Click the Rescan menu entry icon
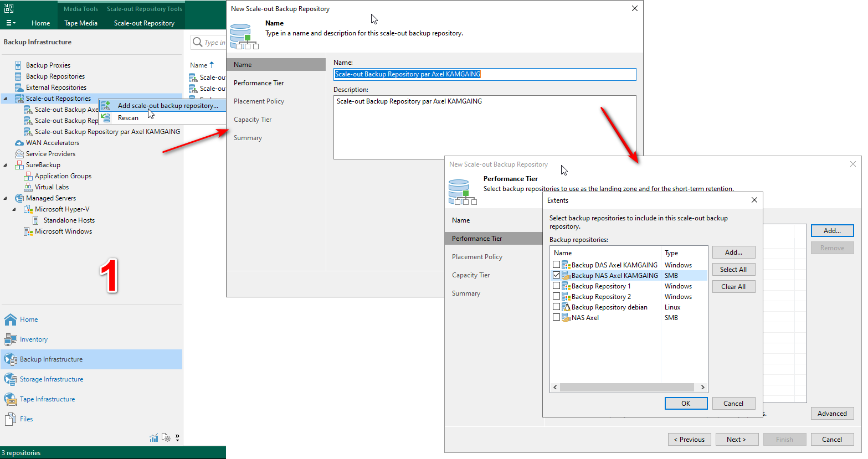This screenshot has height=459, width=868. coord(105,118)
